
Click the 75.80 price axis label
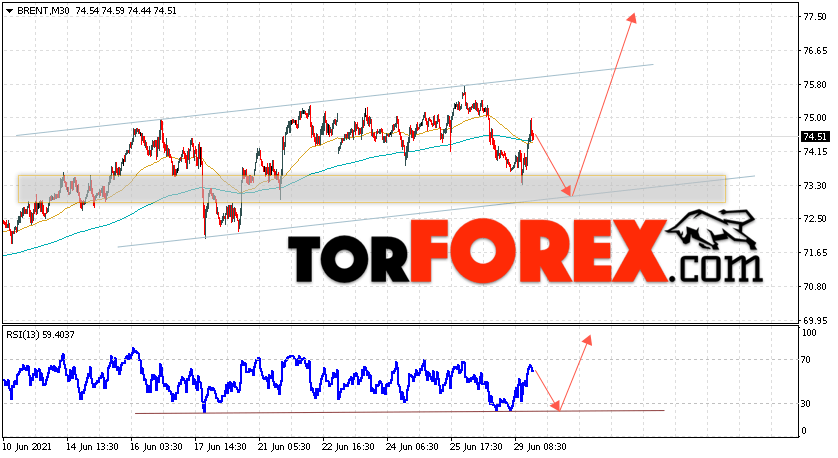[815, 84]
